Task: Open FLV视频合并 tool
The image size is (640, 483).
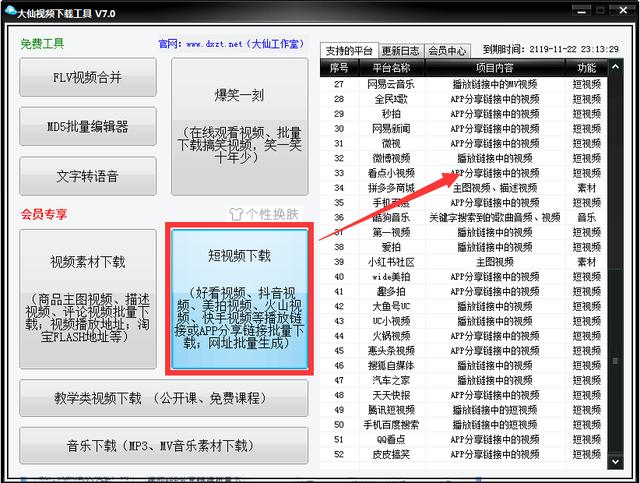Action: coord(88,77)
